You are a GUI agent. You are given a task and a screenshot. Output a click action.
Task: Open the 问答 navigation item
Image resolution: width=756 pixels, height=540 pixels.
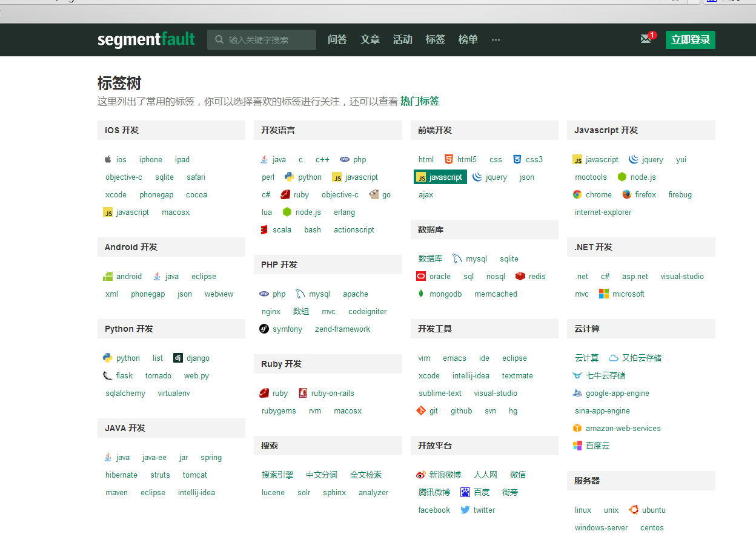point(337,39)
